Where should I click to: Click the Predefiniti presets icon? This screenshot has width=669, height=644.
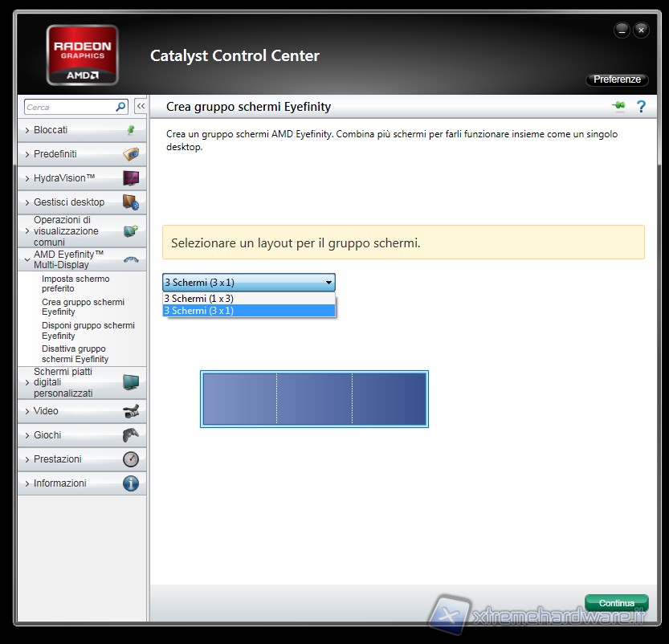(x=130, y=154)
